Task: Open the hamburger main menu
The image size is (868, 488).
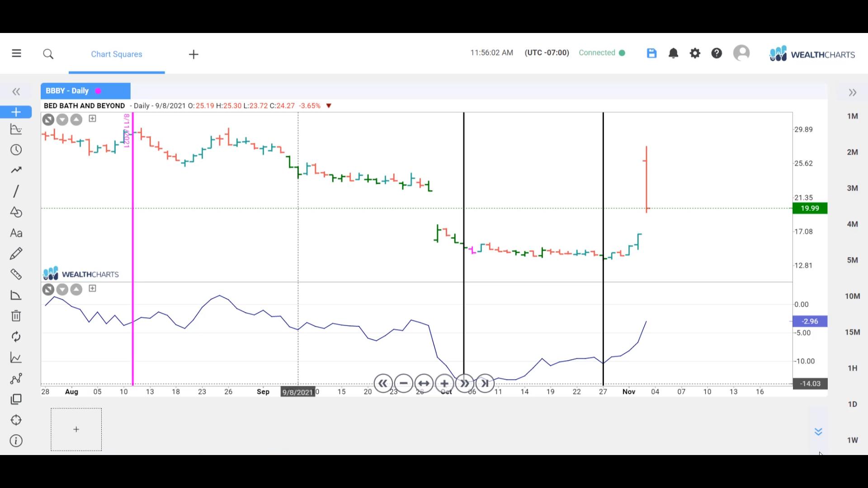Action: tap(16, 53)
